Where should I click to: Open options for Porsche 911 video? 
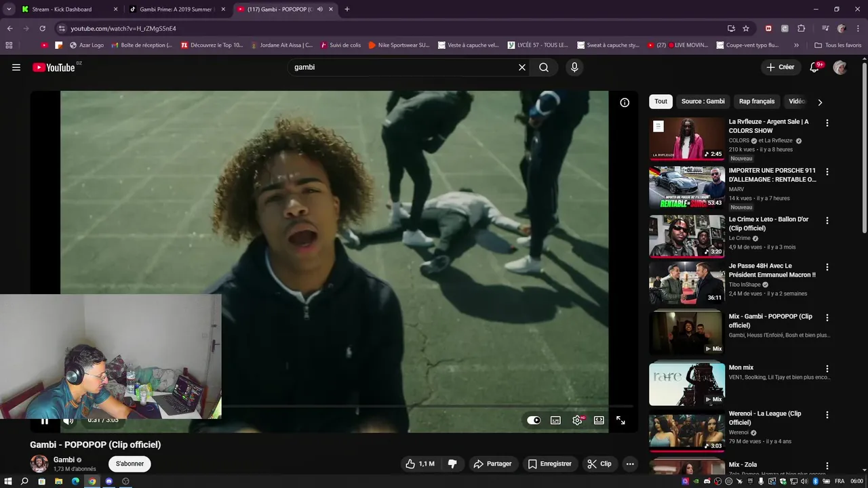(827, 172)
